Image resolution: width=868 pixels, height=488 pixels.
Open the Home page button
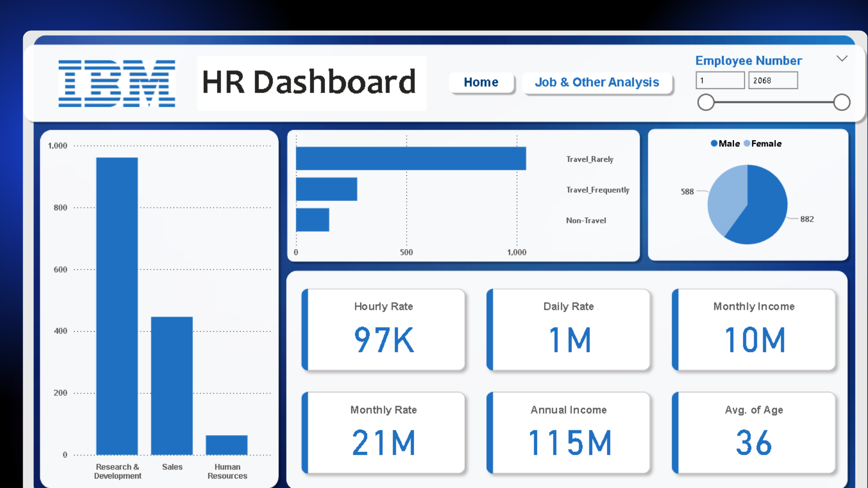[481, 82]
